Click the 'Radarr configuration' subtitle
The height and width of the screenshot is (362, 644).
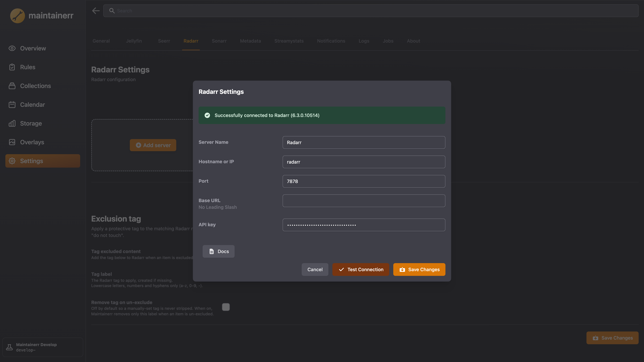pyautogui.click(x=113, y=79)
